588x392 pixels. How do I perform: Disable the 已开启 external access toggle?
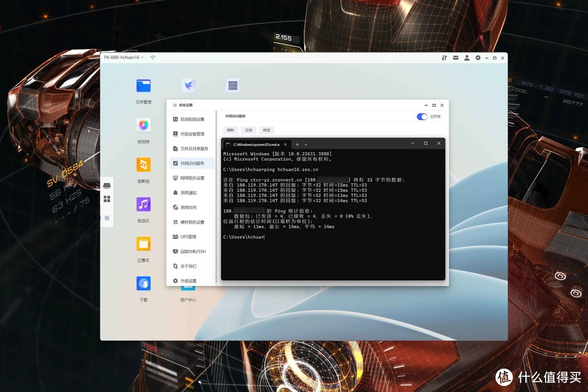tap(422, 117)
